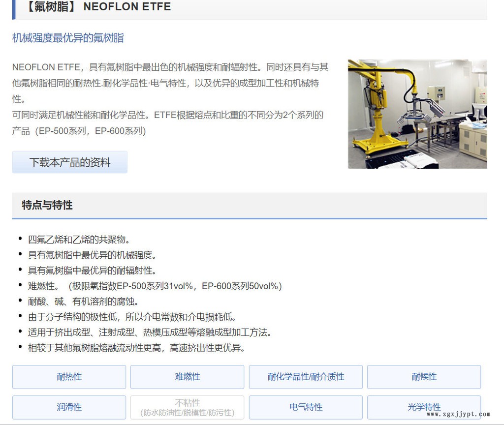Click the bullet about 介电常数和介电损耗低
The width and height of the screenshot is (504, 425).
coord(132,317)
